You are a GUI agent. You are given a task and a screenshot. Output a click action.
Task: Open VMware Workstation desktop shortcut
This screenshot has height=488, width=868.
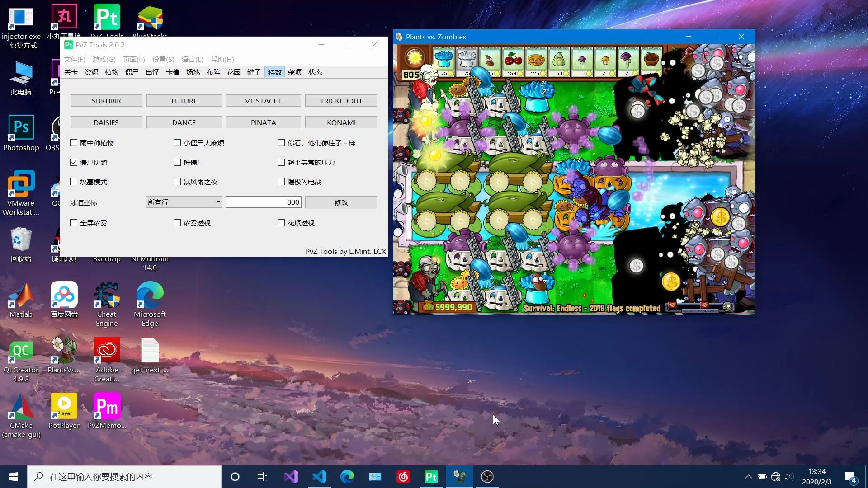pos(21,192)
